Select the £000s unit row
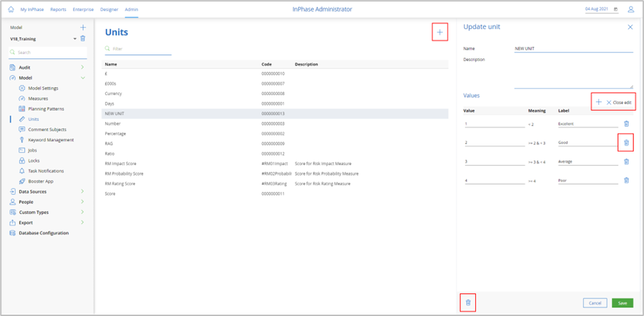The width and height of the screenshot is (644, 316). pos(275,83)
